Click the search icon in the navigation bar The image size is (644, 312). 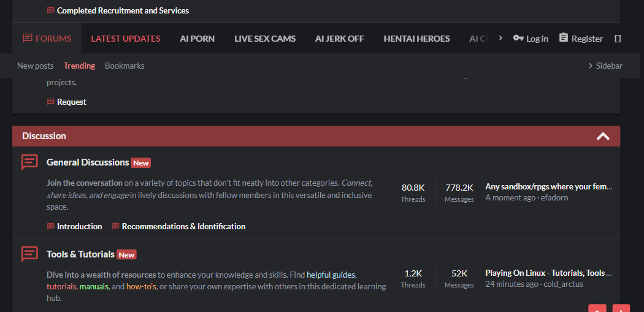[618, 39]
